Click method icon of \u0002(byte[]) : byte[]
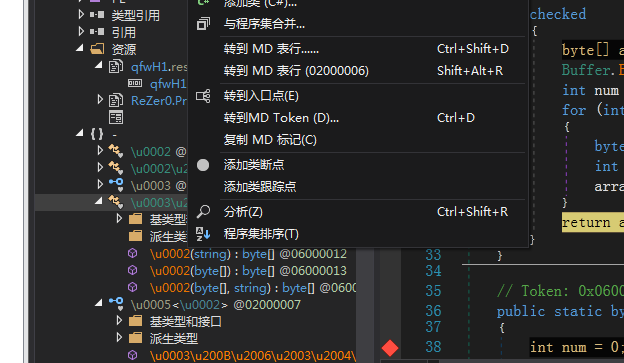The height and width of the screenshot is (363, 624). click(x=133, y=270)
